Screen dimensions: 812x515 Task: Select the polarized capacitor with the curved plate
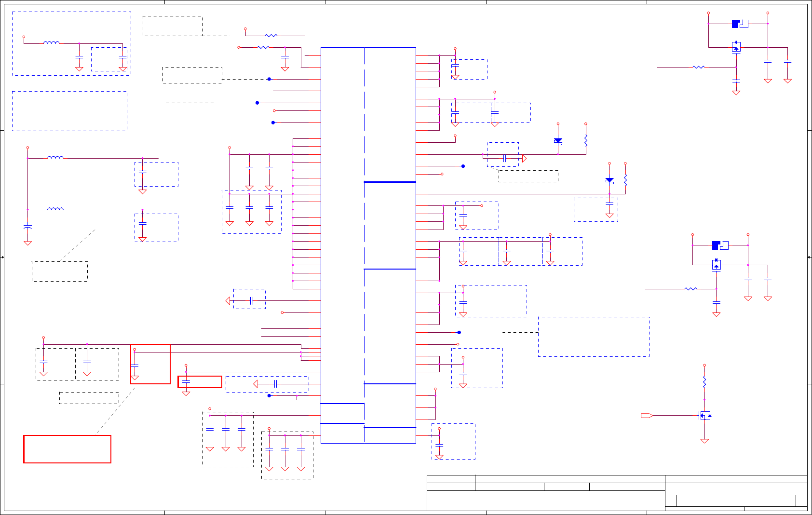[x=27, y=226]
